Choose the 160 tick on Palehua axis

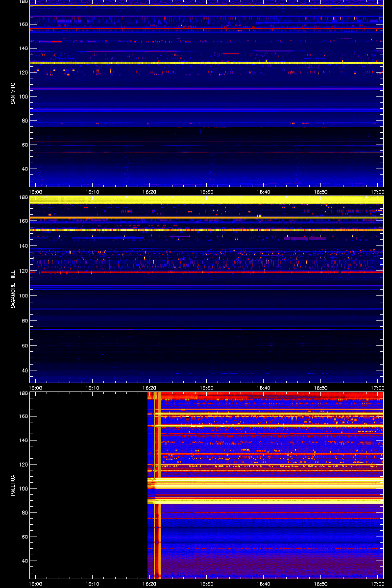click(23, 416)
